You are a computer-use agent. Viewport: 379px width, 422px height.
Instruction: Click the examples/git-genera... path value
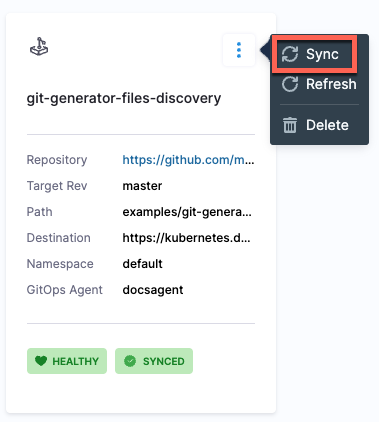coord(187,212)
